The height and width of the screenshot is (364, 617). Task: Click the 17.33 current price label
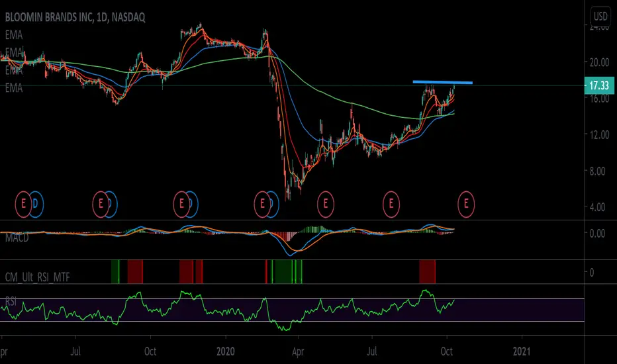click(599, 85)
